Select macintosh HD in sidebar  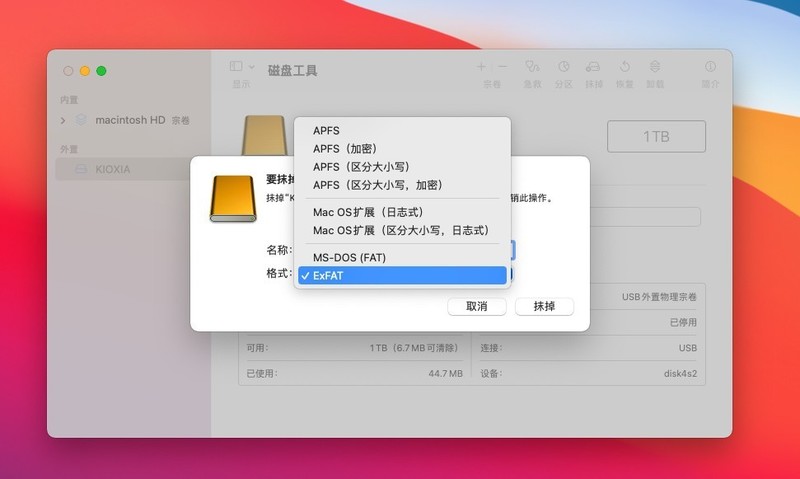point(130,120)
